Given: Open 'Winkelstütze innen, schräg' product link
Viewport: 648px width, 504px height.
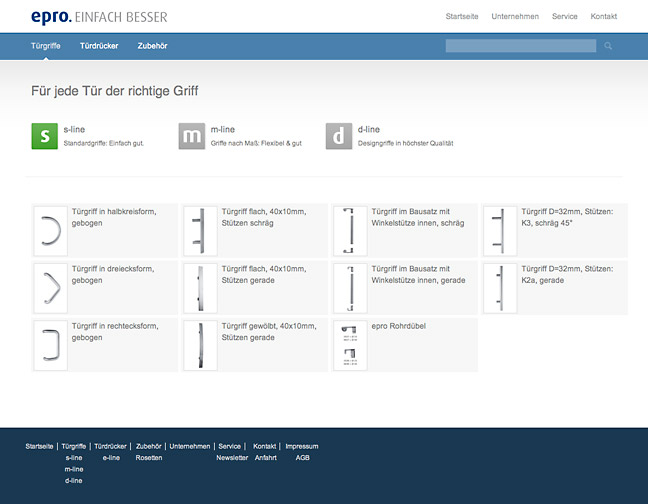Looking at the screenshot, I should point(418,217).
